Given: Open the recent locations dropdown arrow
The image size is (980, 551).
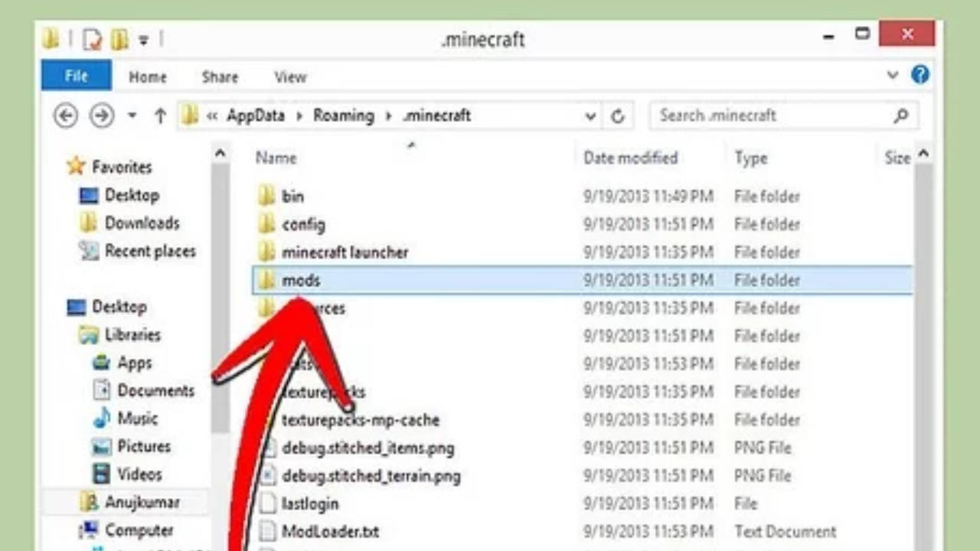Looking at the screenshot, I should click(x=131, y=116).
